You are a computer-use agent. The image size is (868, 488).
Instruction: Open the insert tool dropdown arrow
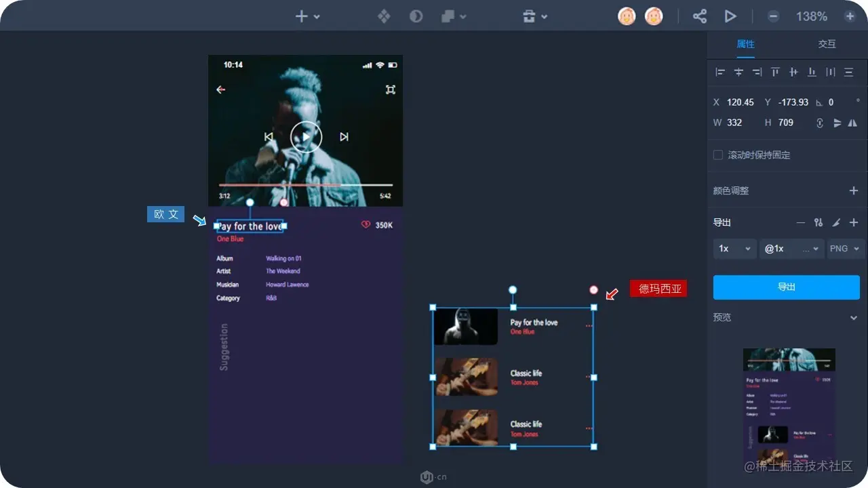317,17
